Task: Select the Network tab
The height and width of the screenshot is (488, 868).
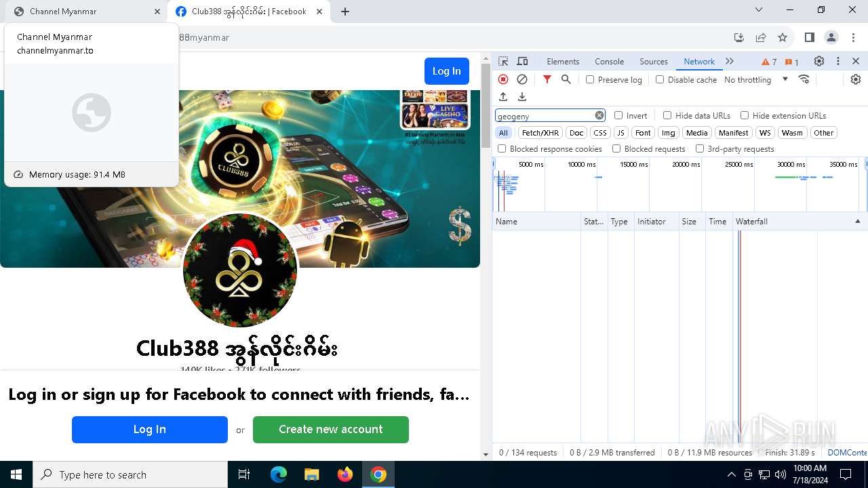Action: 699,61
